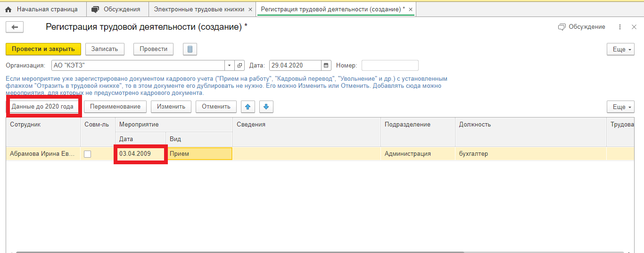Select the бухгалтер position cell

tap(531, 154)
